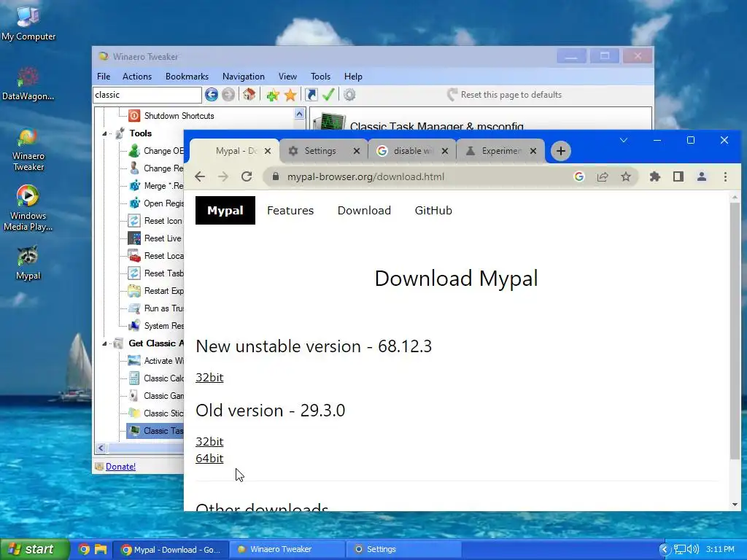Open My Computer desktop icon
This screenshot has height=560, width=747.
(28, 24)
